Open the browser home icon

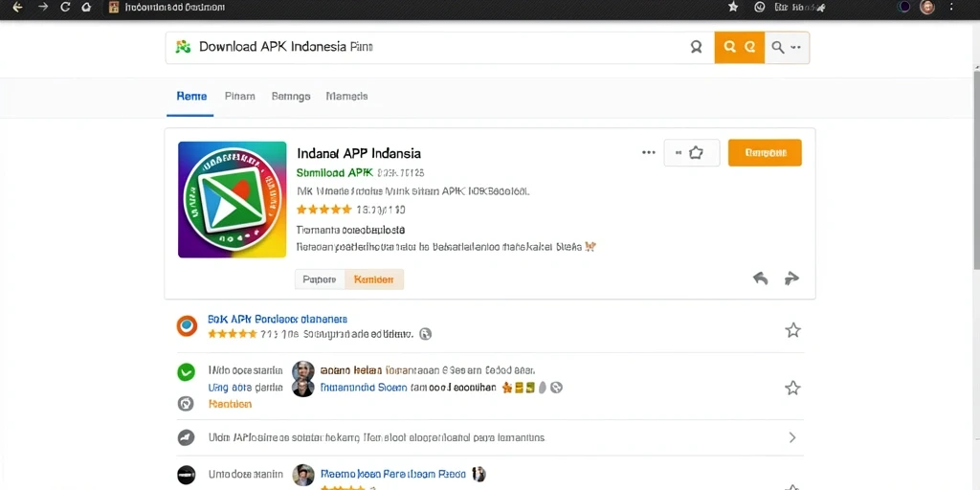[x=87, y=7]
